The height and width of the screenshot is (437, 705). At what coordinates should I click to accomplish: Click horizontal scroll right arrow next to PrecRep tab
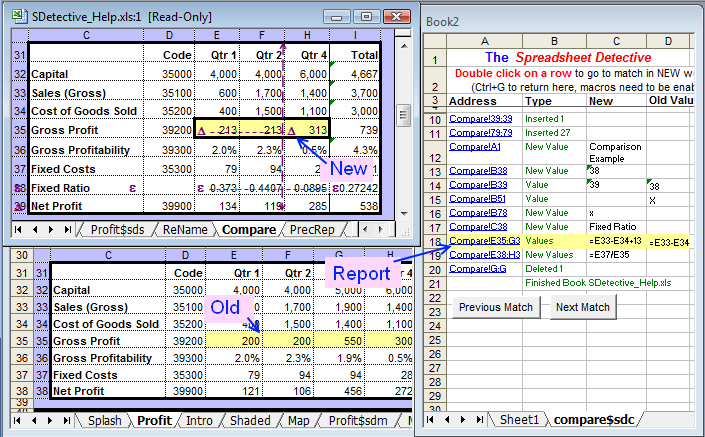[381, 230]
